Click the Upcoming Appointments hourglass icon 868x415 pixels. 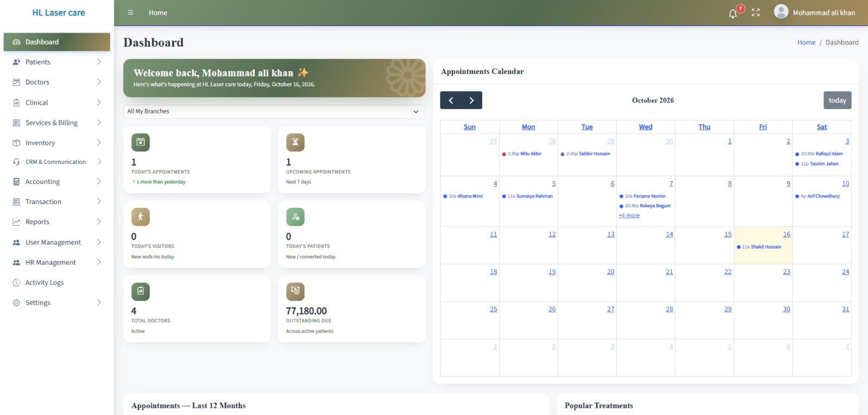click(295, 142)
